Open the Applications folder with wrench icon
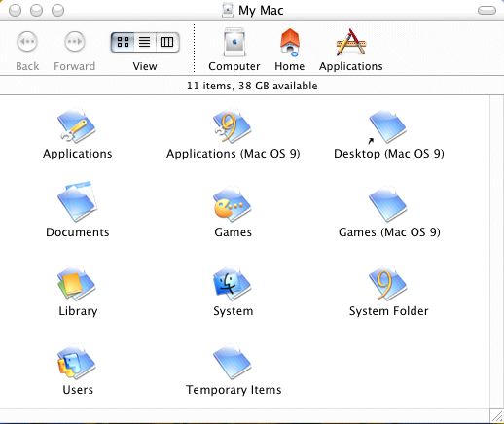Screen dimensions: 504x424 [x=77, y=126]
